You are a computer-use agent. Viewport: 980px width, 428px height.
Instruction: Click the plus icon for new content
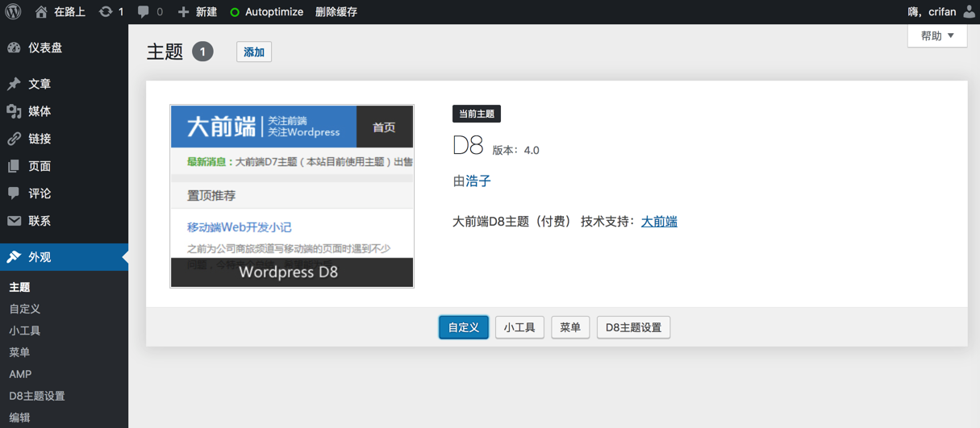(x=183, y=11)
